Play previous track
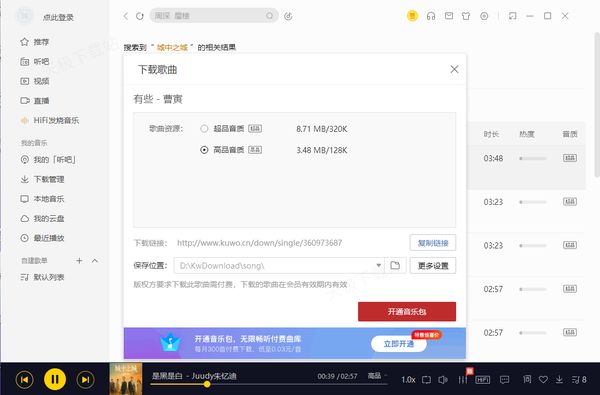This screenshot has width=600, height=395. [x=24, y=380]
